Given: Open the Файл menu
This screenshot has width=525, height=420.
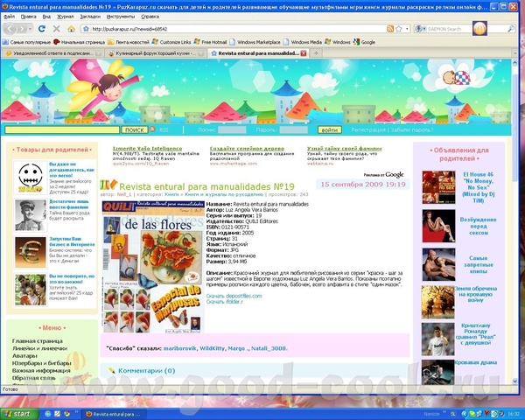Looking at the screenshot, I should click(x=9, y=17).
